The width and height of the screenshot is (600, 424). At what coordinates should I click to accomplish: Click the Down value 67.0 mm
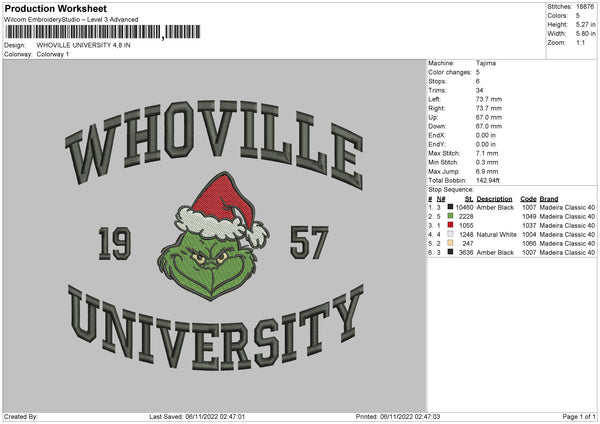[489, 126]
